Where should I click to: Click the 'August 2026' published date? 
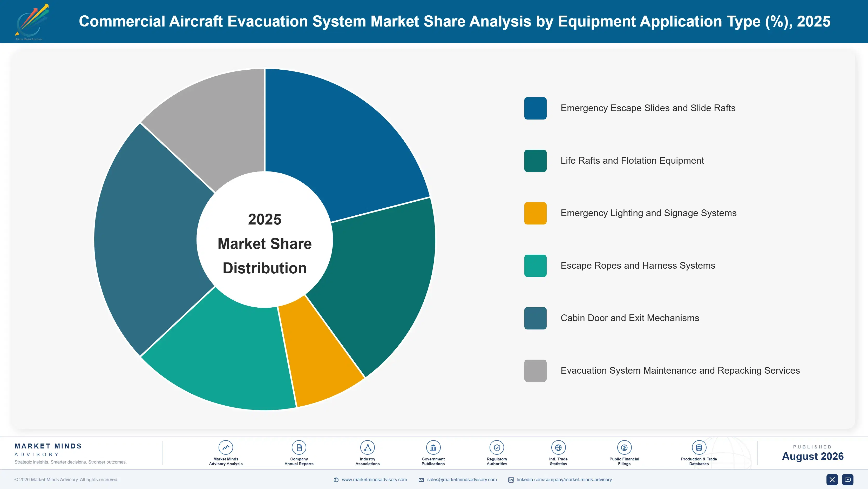click(812, 456)
